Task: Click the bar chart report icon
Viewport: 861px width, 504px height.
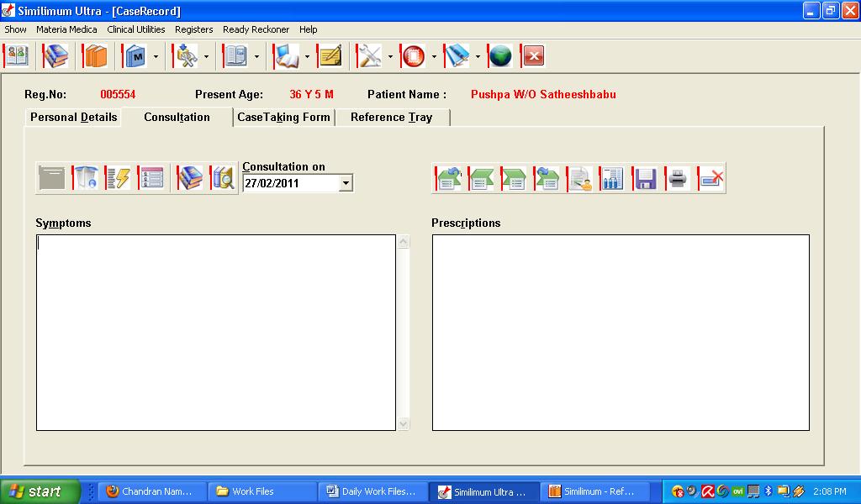Action: 612,178
